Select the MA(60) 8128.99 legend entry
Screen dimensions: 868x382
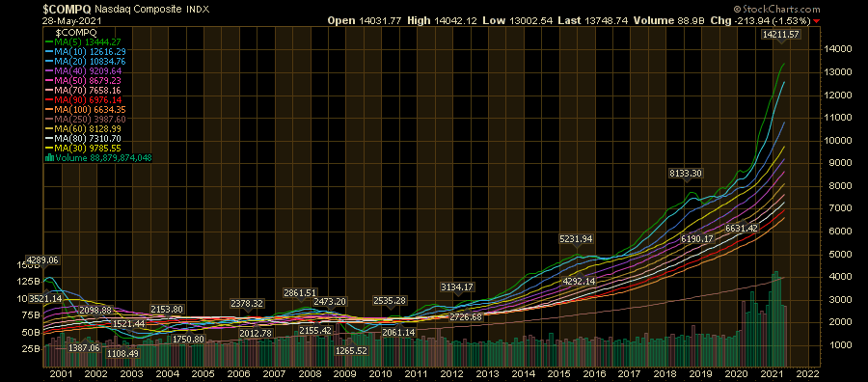[x=83, y=129]
